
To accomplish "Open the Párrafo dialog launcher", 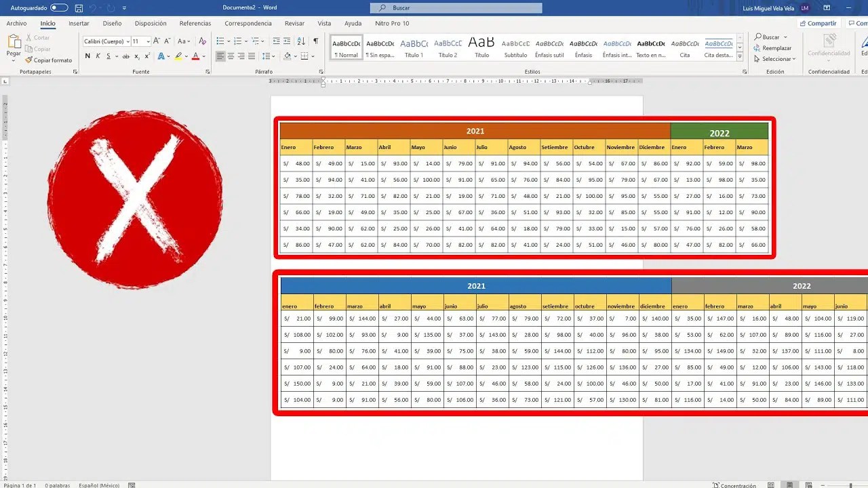I will click(321, 72).
